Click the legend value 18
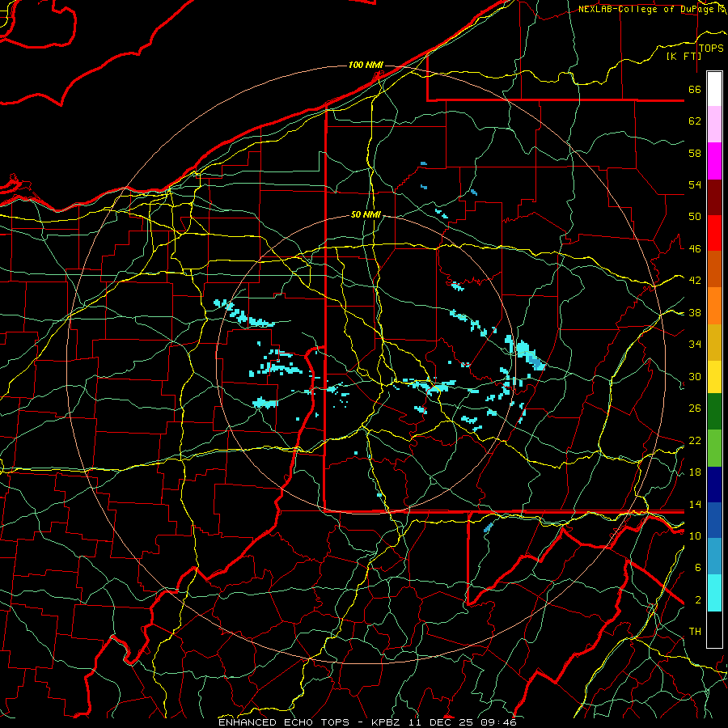Screen dimensions: 728x728 point(695,472)
